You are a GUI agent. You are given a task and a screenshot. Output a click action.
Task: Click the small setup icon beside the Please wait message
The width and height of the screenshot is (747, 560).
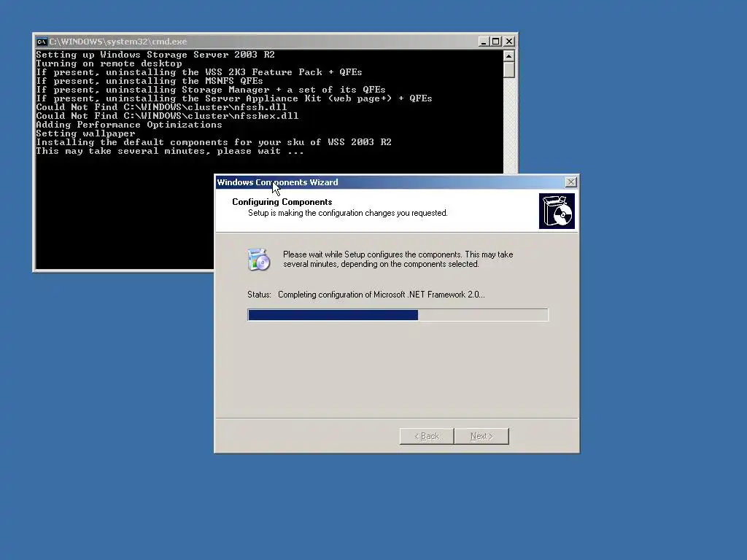(x=259, y=260)
